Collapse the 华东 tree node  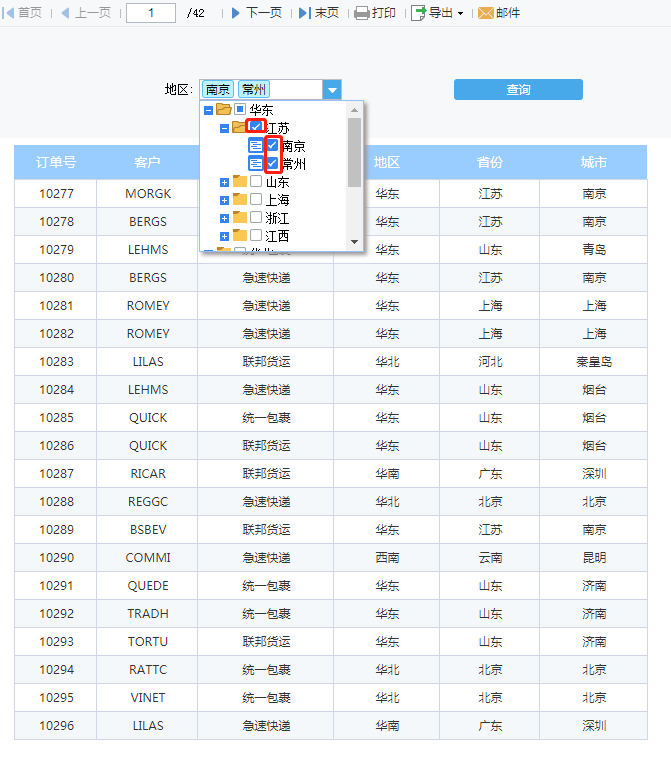tap(208, 111)
